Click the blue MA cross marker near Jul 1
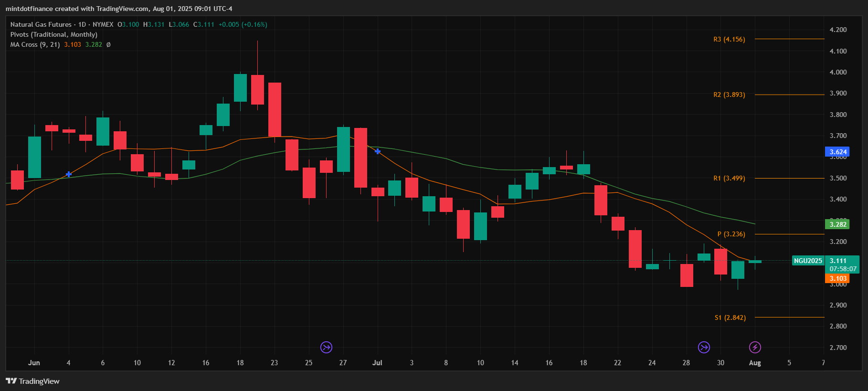Image resolution: width=868 pixels, height=391 pixels. 378,151
